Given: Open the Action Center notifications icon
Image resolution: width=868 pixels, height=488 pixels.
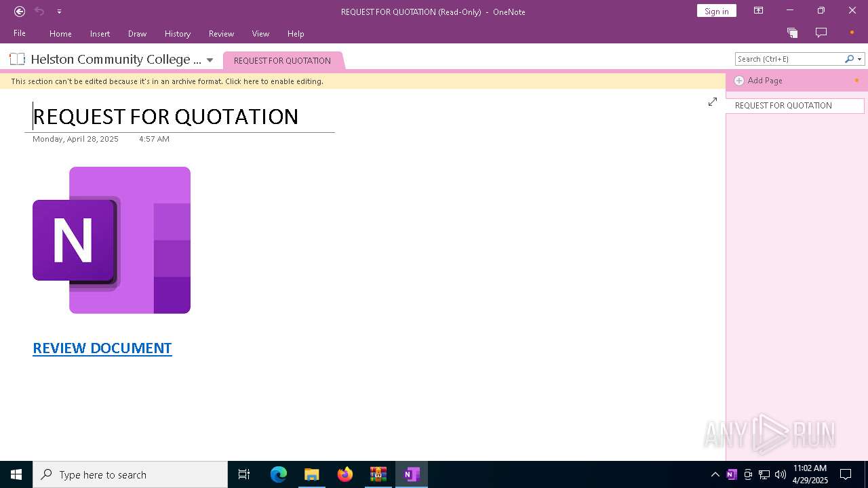Looking at the screenshot, I should pyautogui.click(x=846, y=474).
